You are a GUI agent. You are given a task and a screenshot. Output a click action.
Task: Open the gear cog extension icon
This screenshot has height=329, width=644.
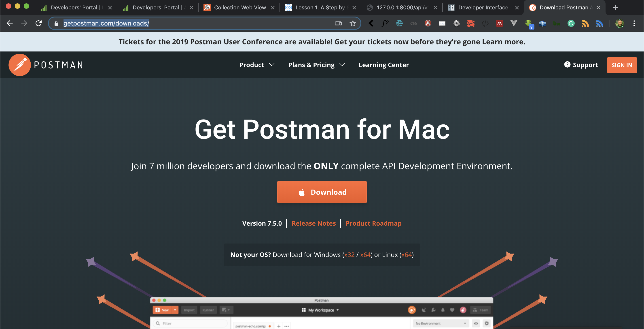(x=456, y=23)
